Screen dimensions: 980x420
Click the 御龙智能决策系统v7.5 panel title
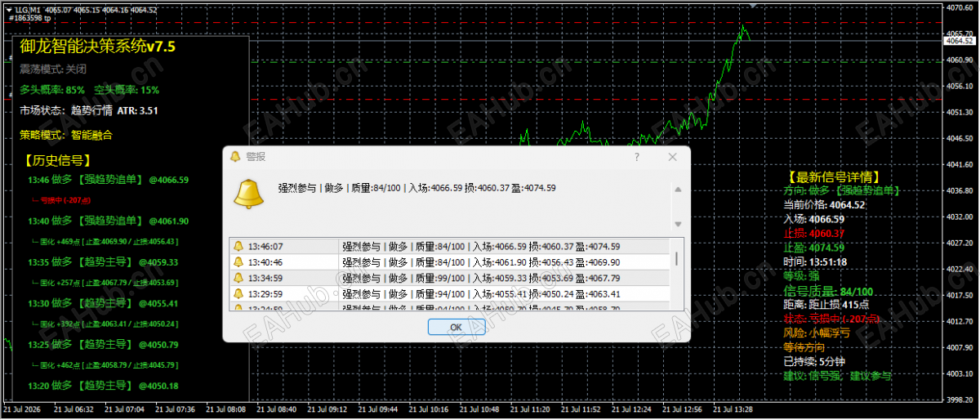click(98, 47)
